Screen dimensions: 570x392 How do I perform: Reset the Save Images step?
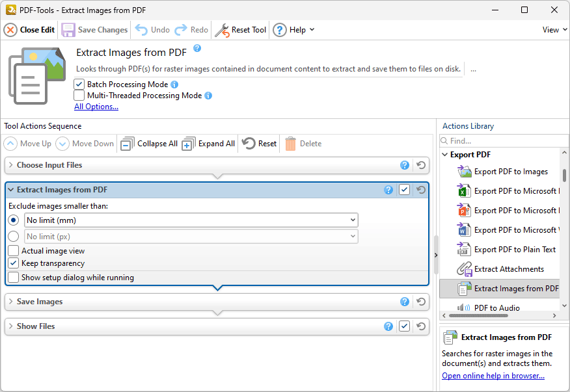[421, 302]
